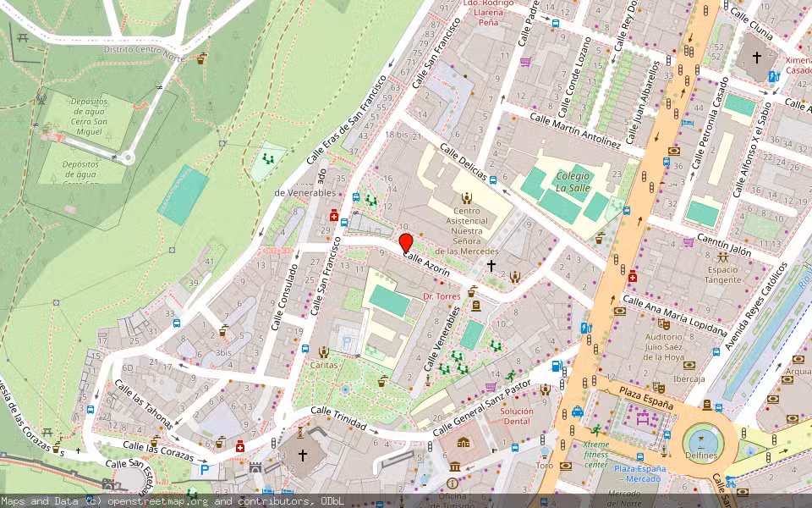Click the picnic table icon in Plaza España square

point(643,419)
